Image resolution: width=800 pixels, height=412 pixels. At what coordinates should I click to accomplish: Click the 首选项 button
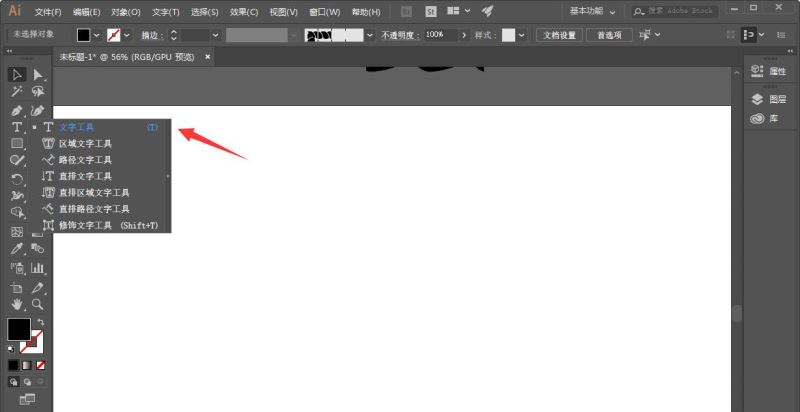click(609, 35)
